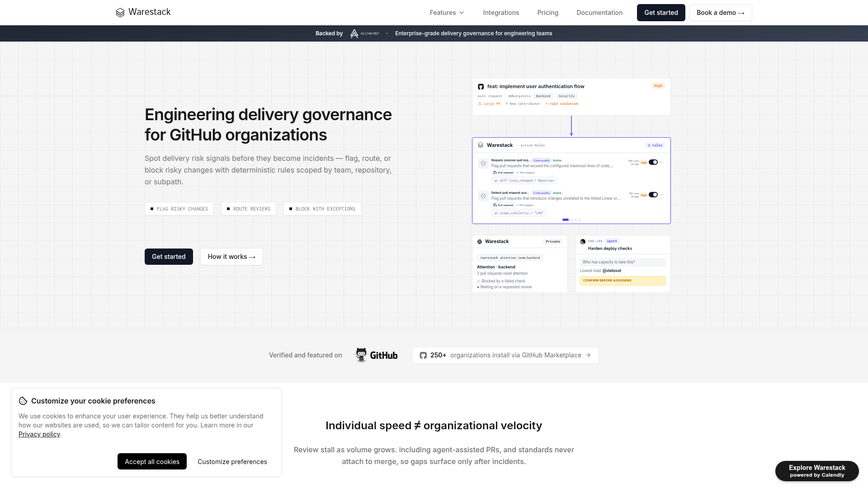Click the /warestack attention team:backend command
The image size is (868, 488).
point(510,258)
